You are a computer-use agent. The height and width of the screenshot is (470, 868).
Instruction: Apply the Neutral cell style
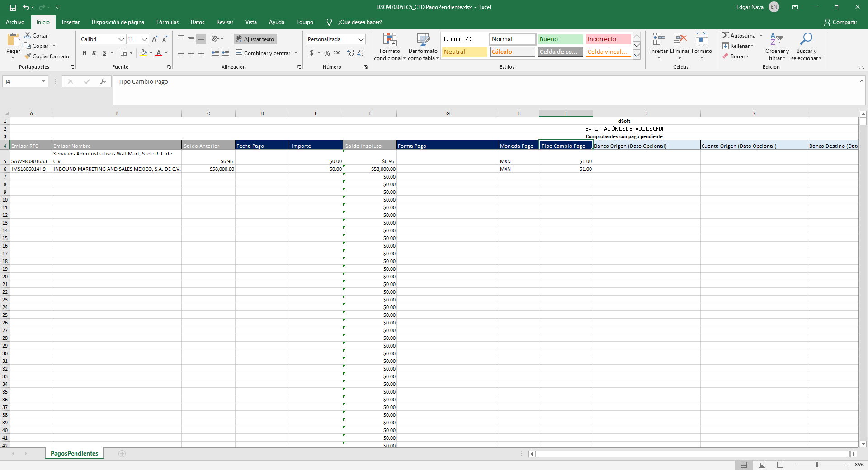464,52
